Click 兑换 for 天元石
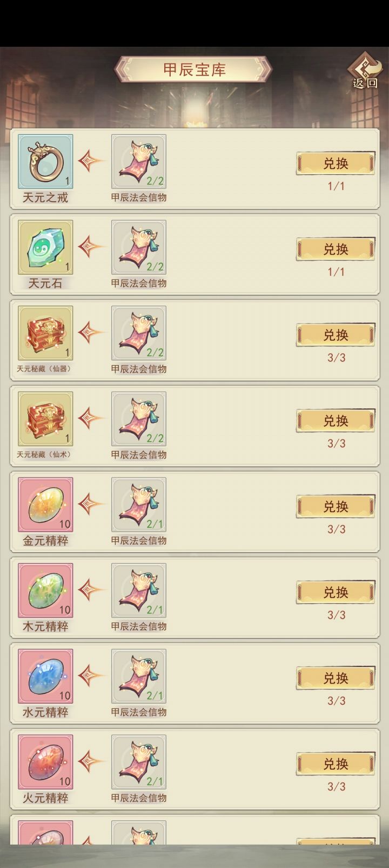Viewport: 389px width, 868px height. click(336, 249)
